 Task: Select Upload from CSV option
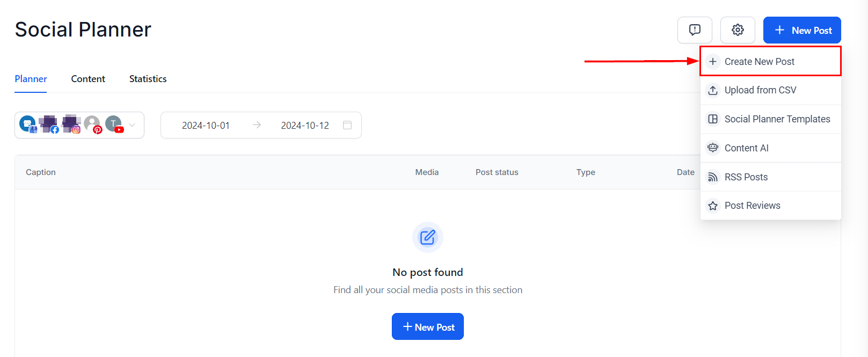760,90
